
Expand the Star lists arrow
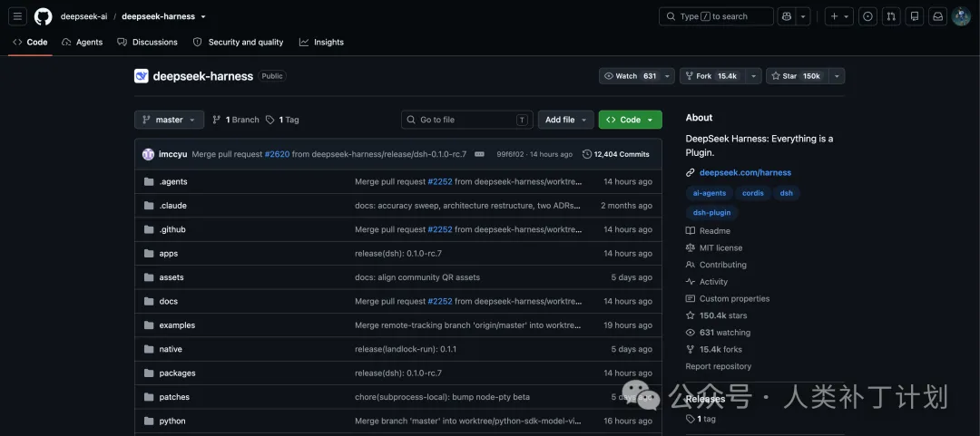[838, 76]
